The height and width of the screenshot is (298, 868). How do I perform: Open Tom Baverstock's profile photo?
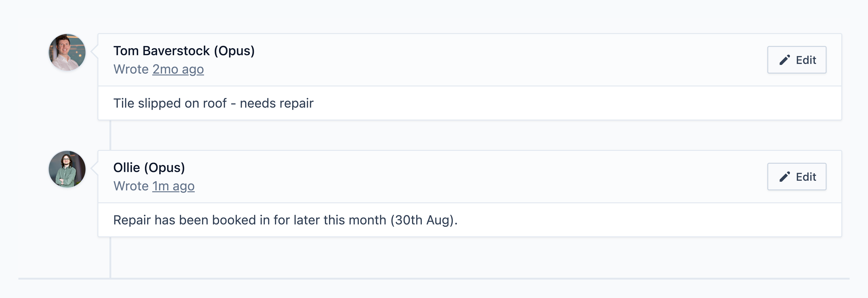tap(67, 52)
